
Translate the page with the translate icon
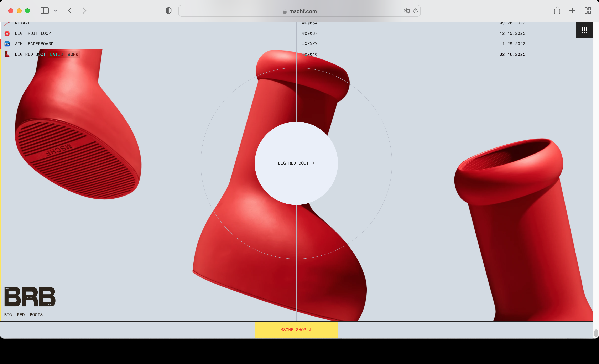pos(406,11)
